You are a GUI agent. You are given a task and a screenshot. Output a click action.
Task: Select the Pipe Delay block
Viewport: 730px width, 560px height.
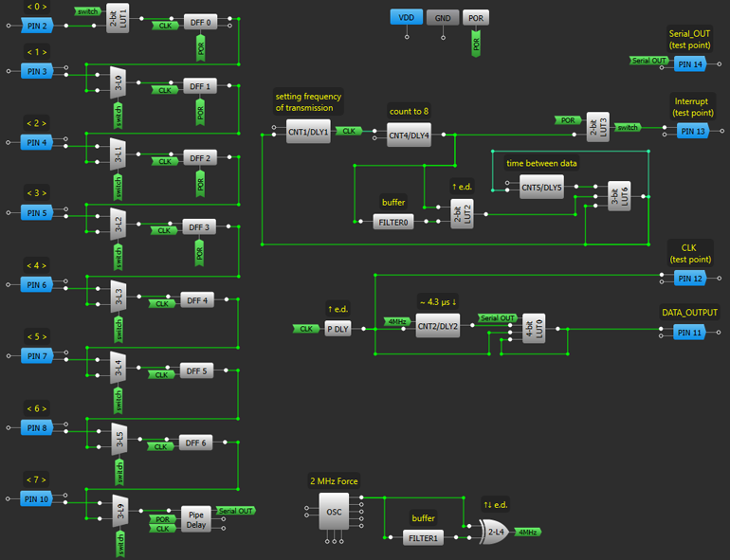click(x=197, y=517)
